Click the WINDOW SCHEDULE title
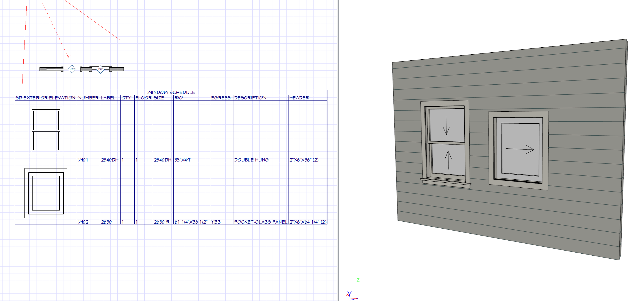Screen dimensions: 644x301 171,92
